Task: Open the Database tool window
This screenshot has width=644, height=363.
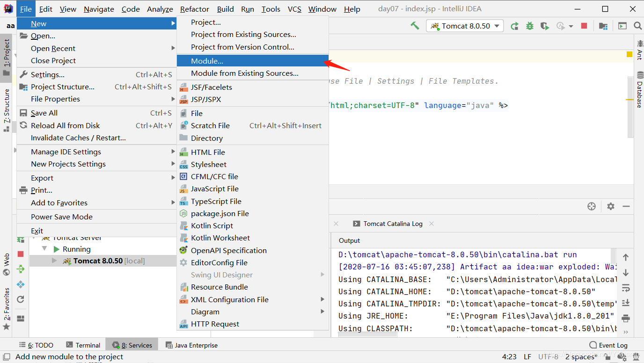Action: coord(640,90)
